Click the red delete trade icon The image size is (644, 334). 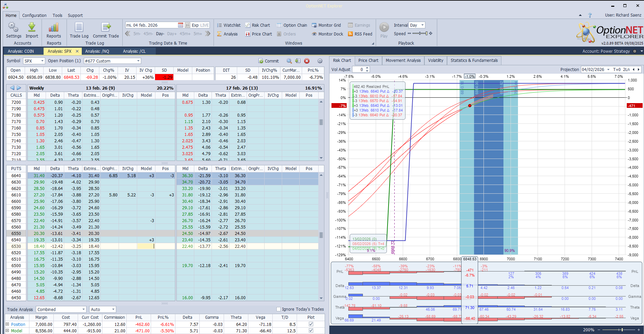(x=307, y=61)
